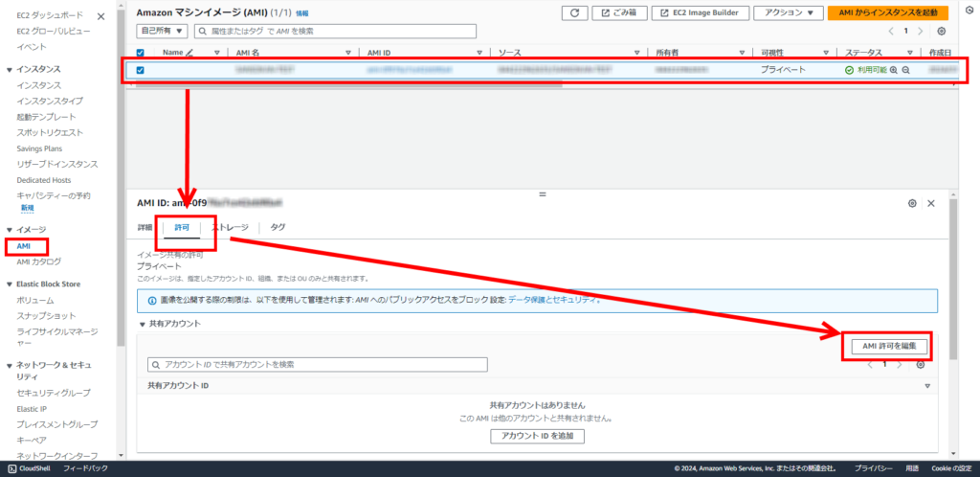Sort by AMI ID column arrow
The image size is (980, 477).
[x=479, y=53]
